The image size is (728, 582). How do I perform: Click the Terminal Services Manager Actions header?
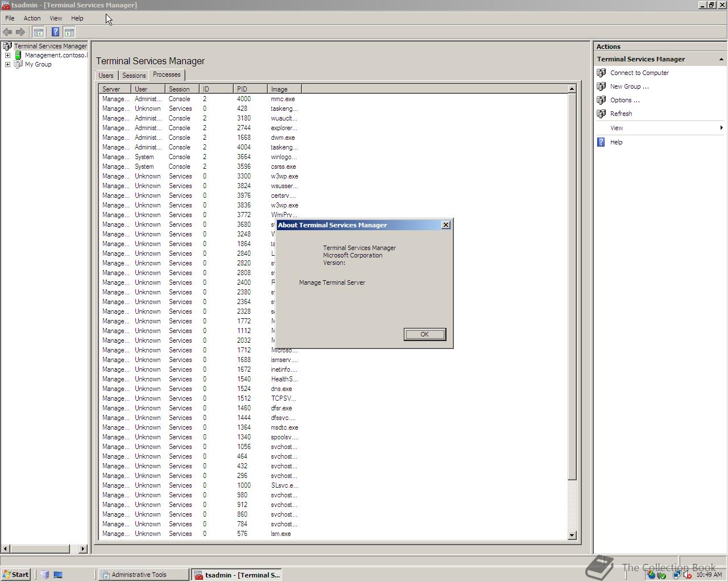pos(659,59)
